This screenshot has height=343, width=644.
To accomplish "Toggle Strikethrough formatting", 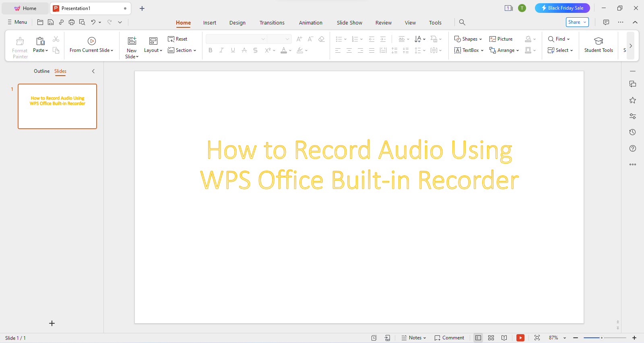I will (x=244, y=50).
